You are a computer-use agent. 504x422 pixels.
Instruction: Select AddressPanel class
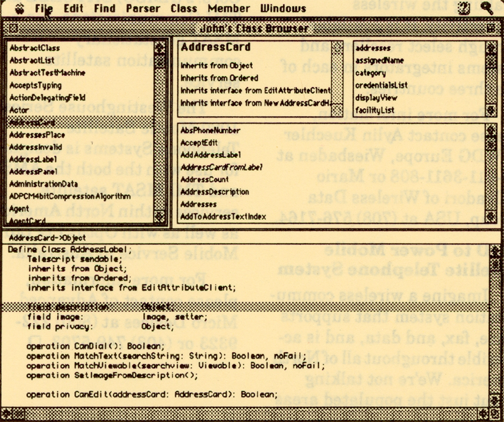[33, 172]
